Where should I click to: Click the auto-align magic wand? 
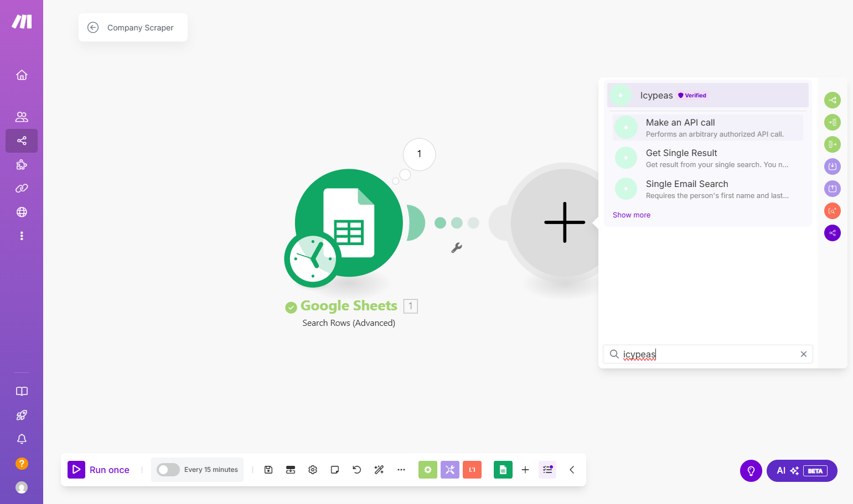pos(379,470)
